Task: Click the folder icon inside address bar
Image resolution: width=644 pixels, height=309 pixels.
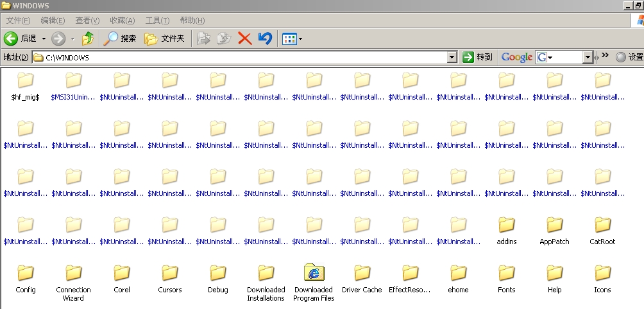Action: pyautogui.click(x=38, y=58)
